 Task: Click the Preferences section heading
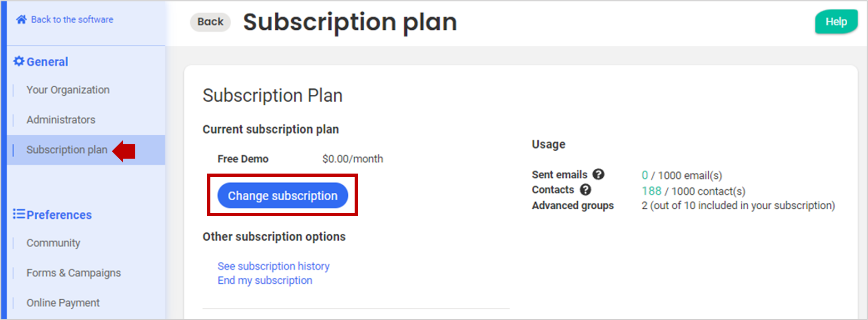(59, 215)
